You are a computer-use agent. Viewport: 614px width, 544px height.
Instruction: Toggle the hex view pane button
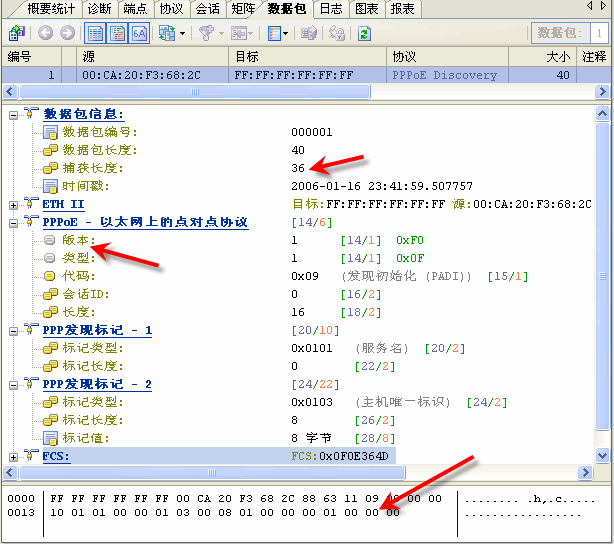coord(139,33)
